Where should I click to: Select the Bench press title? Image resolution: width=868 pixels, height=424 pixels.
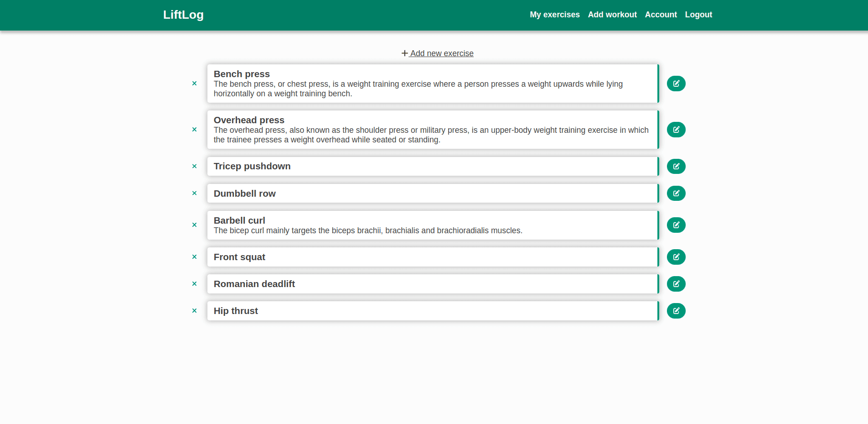(242, 74)
